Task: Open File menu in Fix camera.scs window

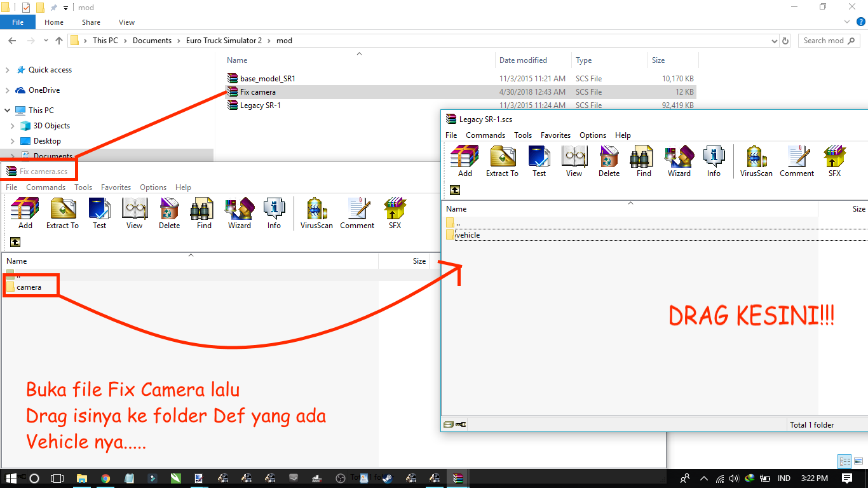Action: click(11, 187)
